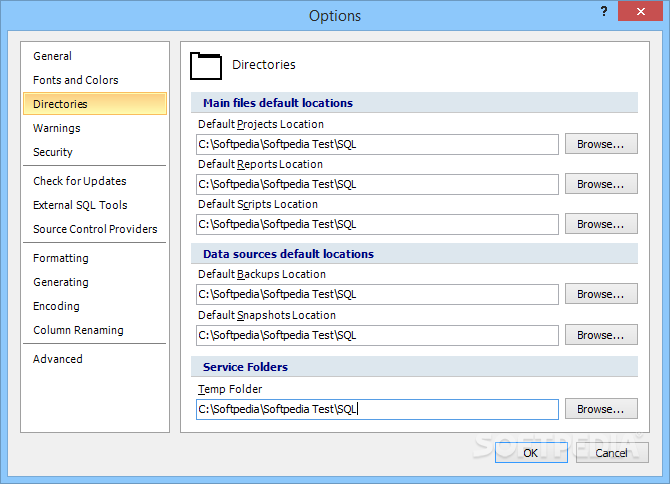Open Formatting options page
Image resolution: width=670 pixels, height=484 pixels.
tap(61, 258)
